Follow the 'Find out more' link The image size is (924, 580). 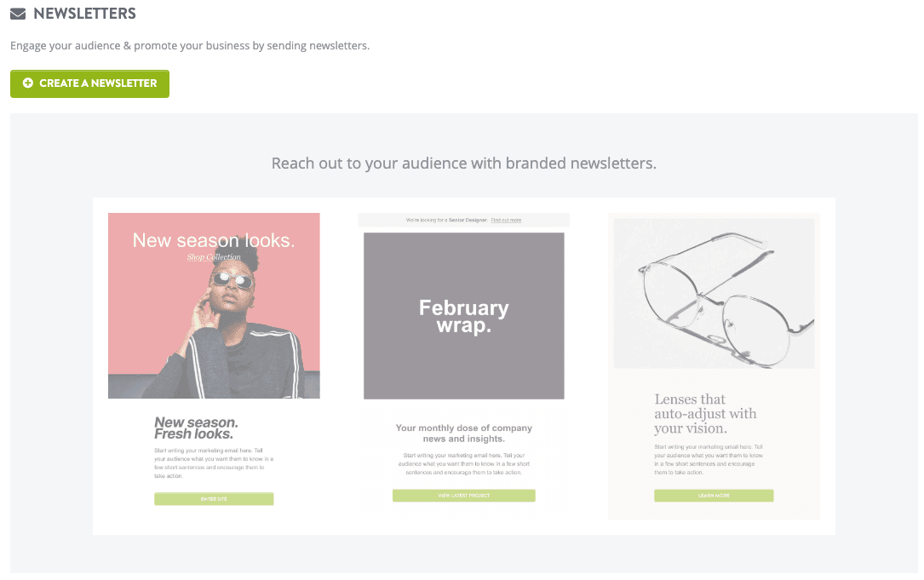(x=506, y=221)
